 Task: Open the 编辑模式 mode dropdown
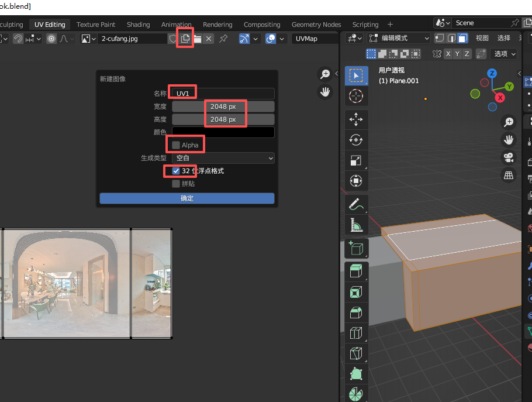click(x=399, y=38)
